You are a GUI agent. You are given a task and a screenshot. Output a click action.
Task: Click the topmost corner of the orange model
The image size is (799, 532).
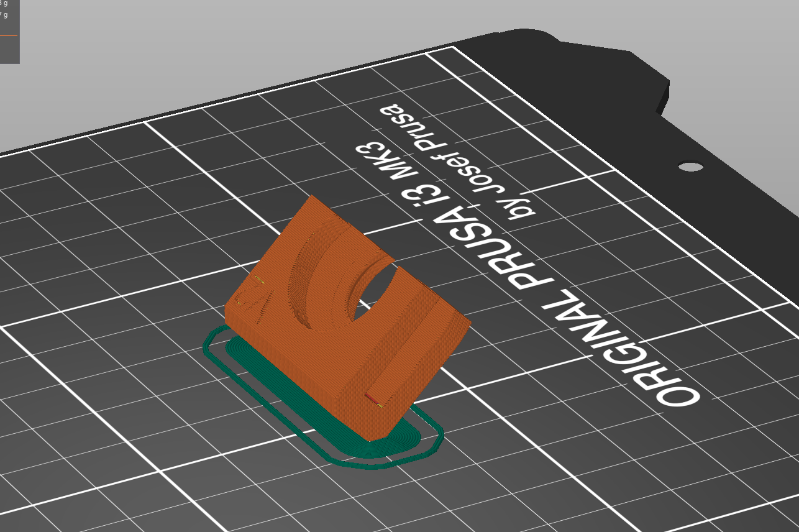tap(311, 197)
